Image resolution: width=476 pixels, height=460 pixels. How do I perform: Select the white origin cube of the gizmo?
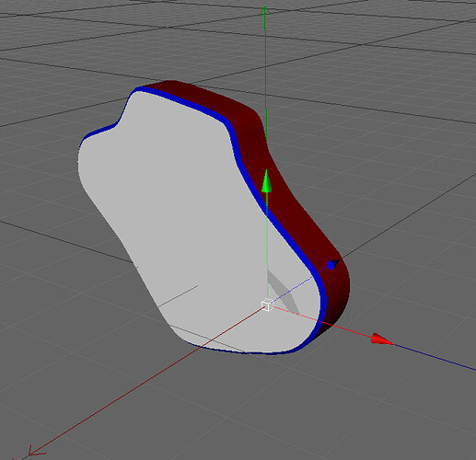(267, 305)
